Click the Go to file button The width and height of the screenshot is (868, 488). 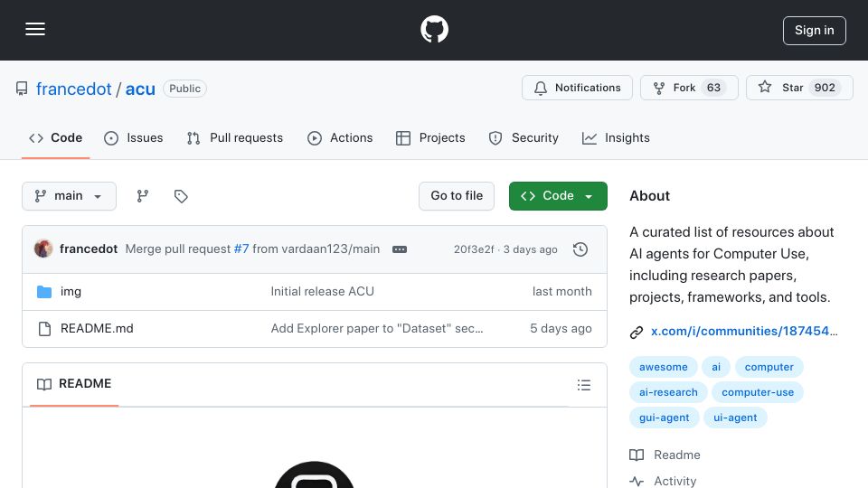456,196
